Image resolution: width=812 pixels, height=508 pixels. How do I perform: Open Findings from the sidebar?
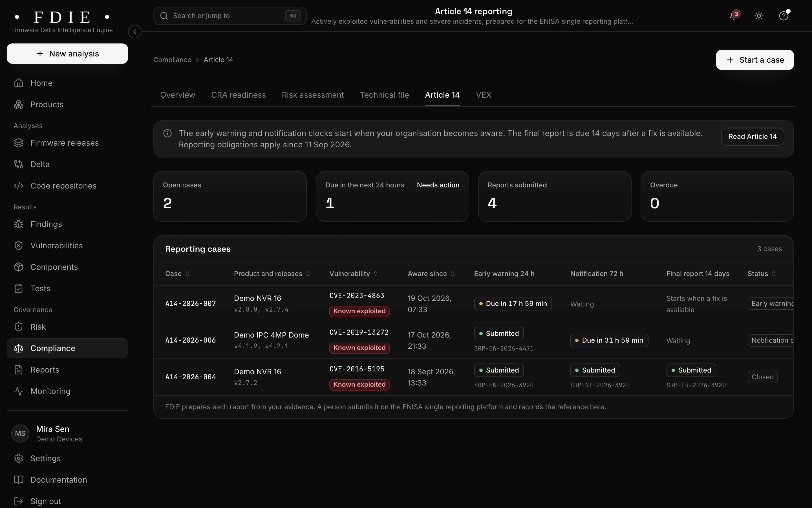coord(67,224)
